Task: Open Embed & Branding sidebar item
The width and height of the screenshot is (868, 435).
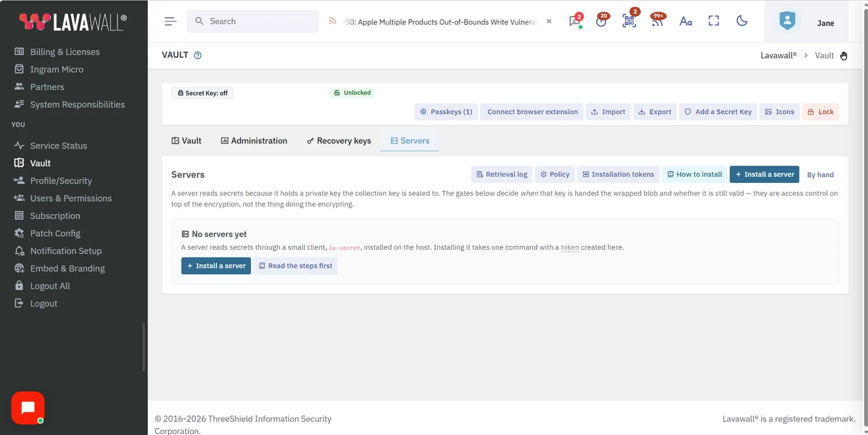Action: pos(67,269)
